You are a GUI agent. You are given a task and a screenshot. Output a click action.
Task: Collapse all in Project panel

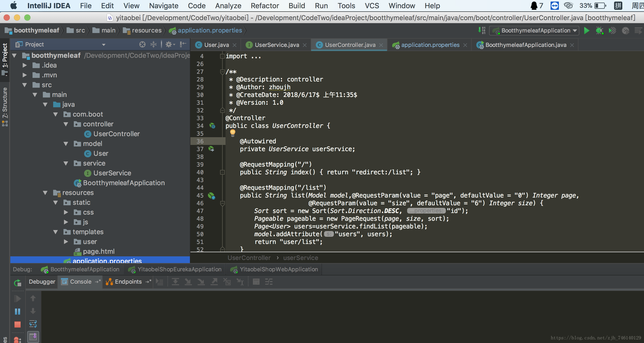154,44
